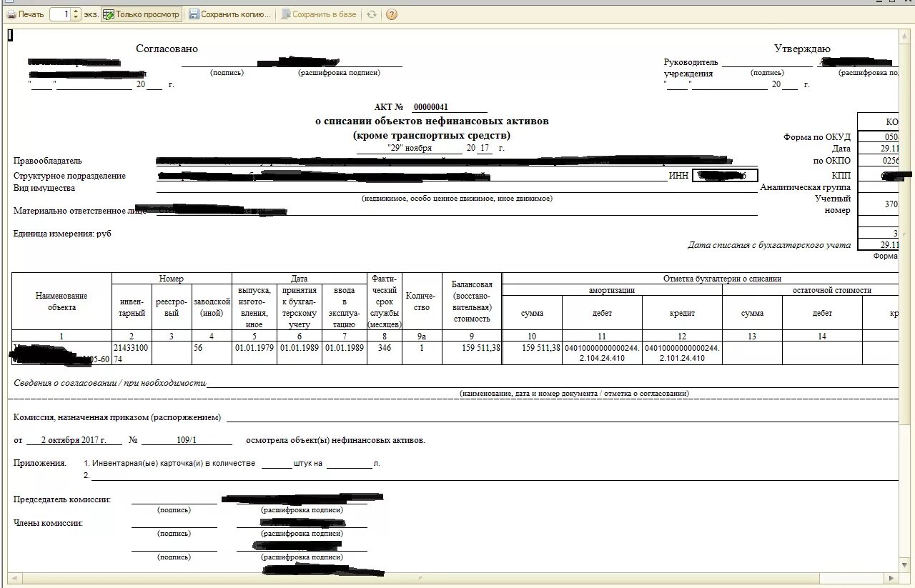
Task: Click the Отметка бухгалтерии о списании header
Action: pos(722,279)
